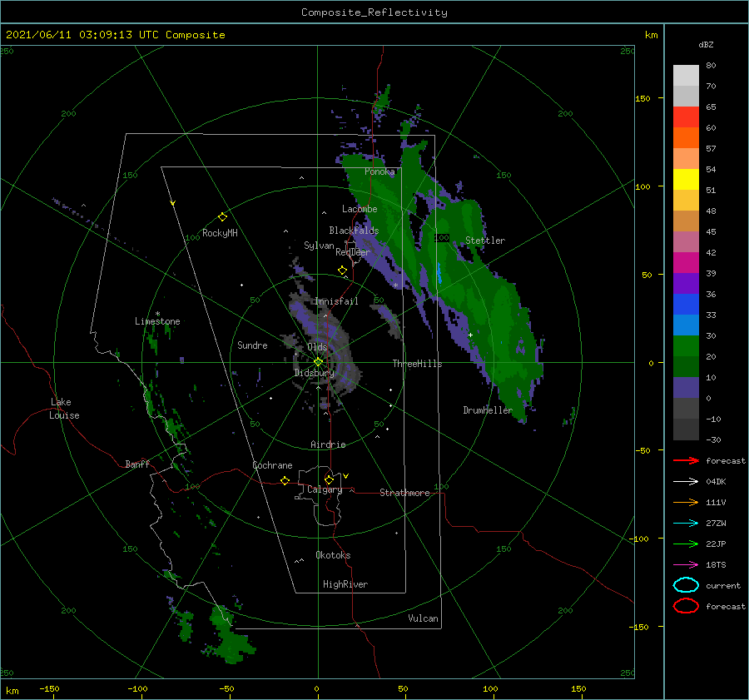
Task: Click the Airdrie label
Action: click(x=328, y=444)
